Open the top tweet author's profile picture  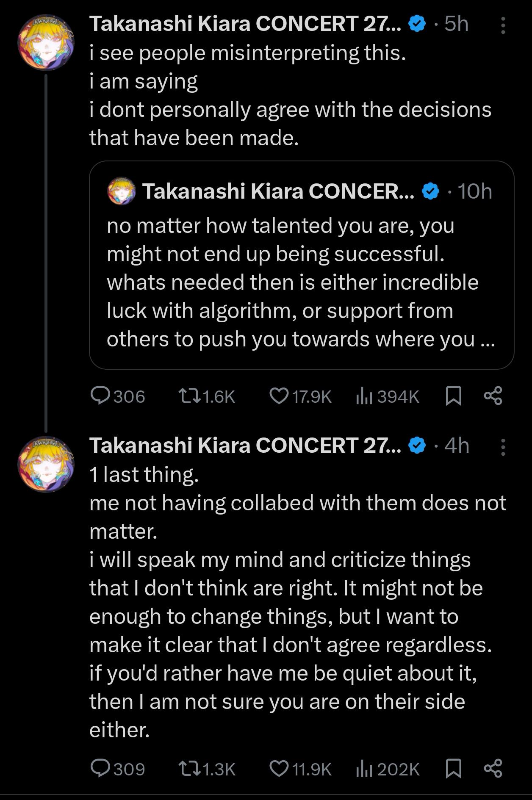click(46, 42)
